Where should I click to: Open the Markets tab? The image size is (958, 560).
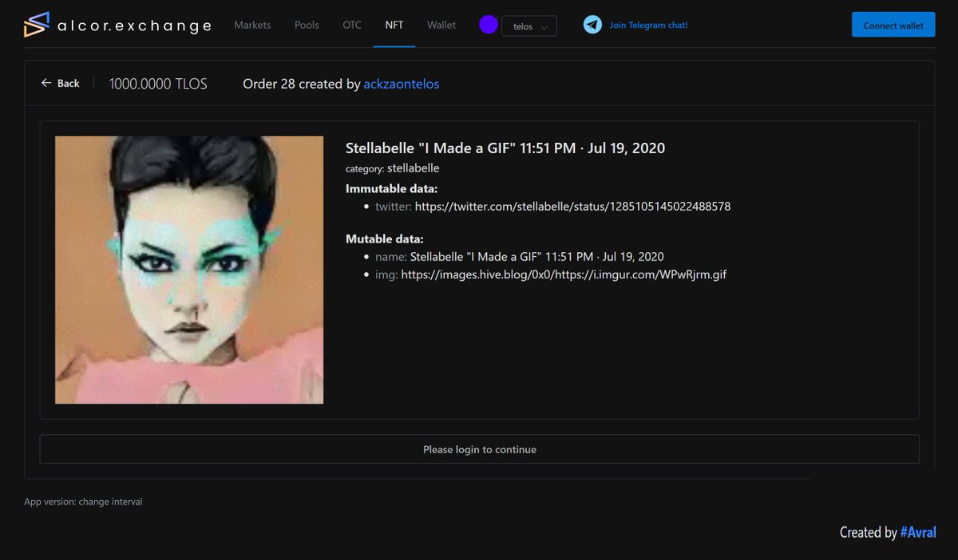252,25
